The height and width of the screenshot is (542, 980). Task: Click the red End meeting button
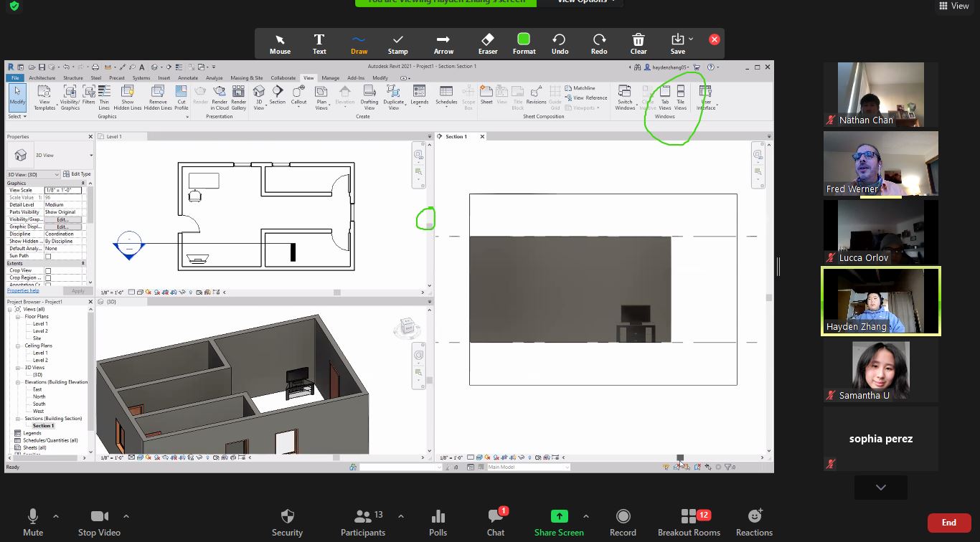coord(948,523)
